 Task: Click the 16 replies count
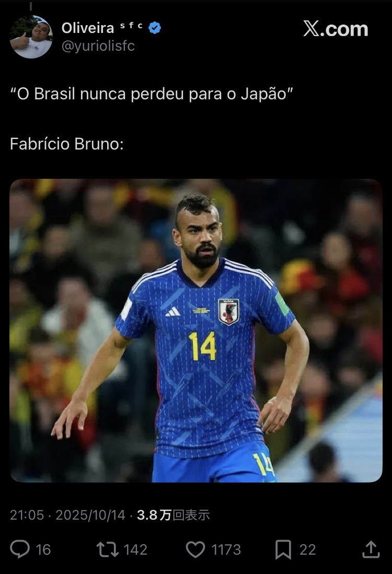point(43,550)
